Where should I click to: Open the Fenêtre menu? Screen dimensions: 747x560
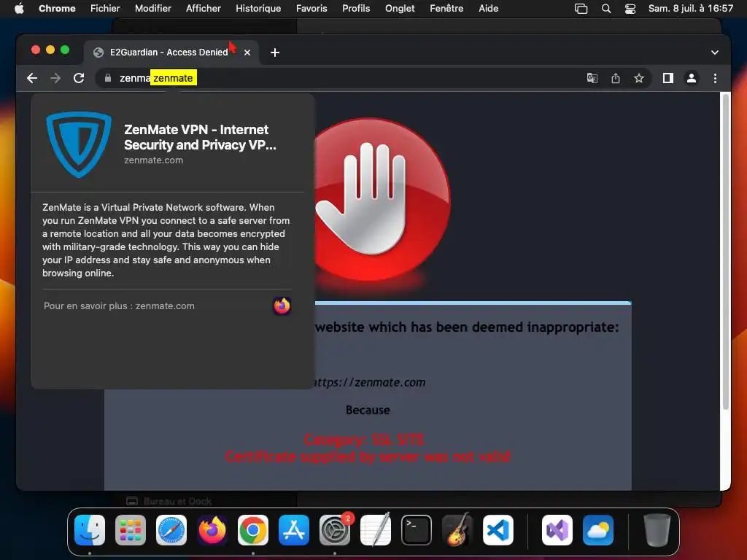coord(446,8)
